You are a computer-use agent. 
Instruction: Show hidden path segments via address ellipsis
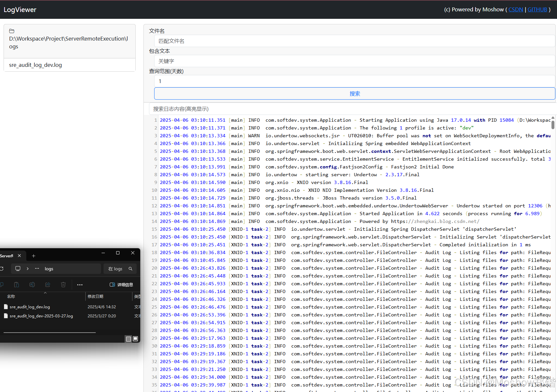click(37, 269)
